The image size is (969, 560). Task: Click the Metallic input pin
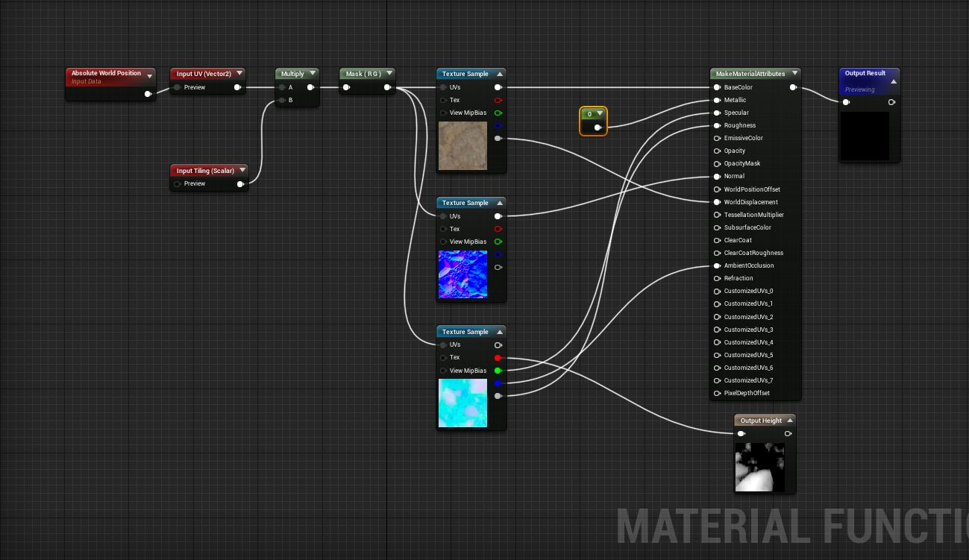(x=717, y=100)
